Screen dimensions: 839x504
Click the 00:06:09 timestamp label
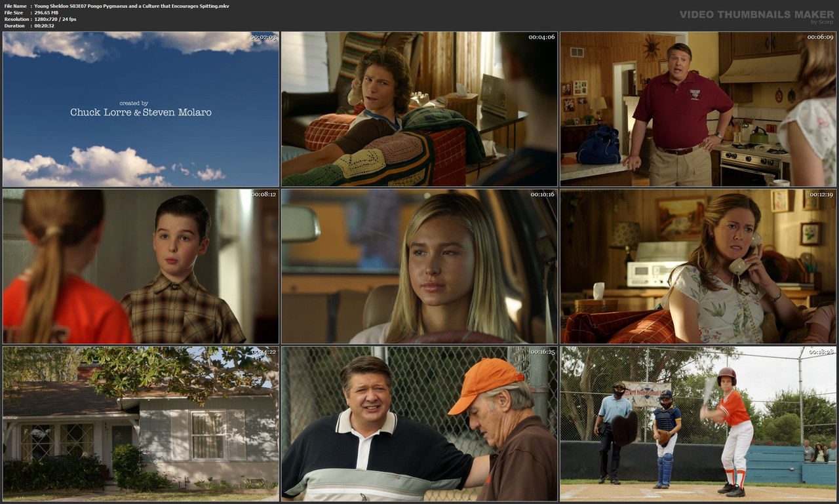point(821,37)
